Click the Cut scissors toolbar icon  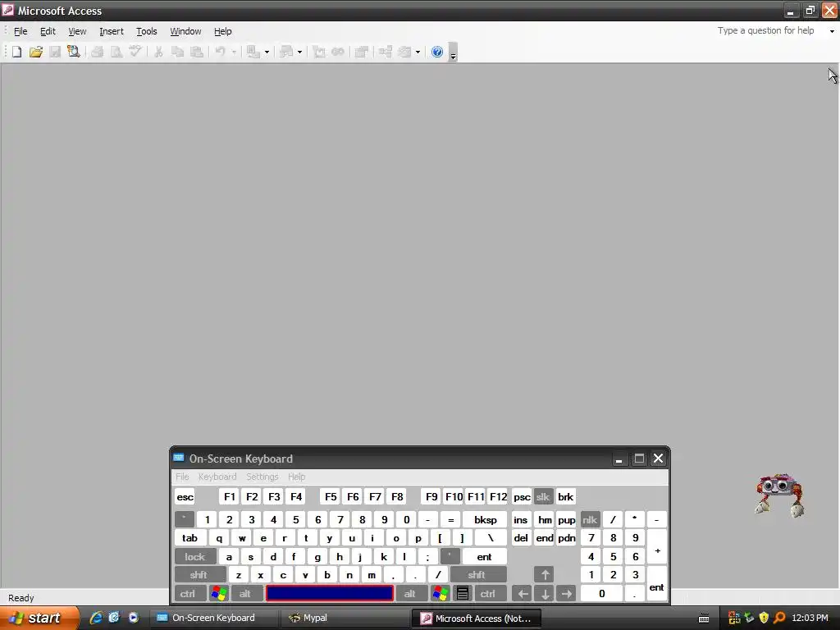(158, 52)
